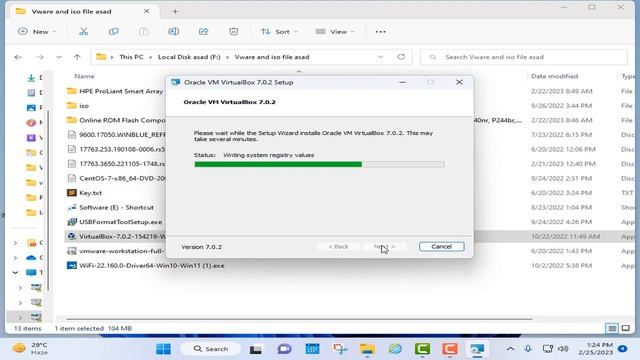Click the Pictures icon in sidebar

[31, 108]
